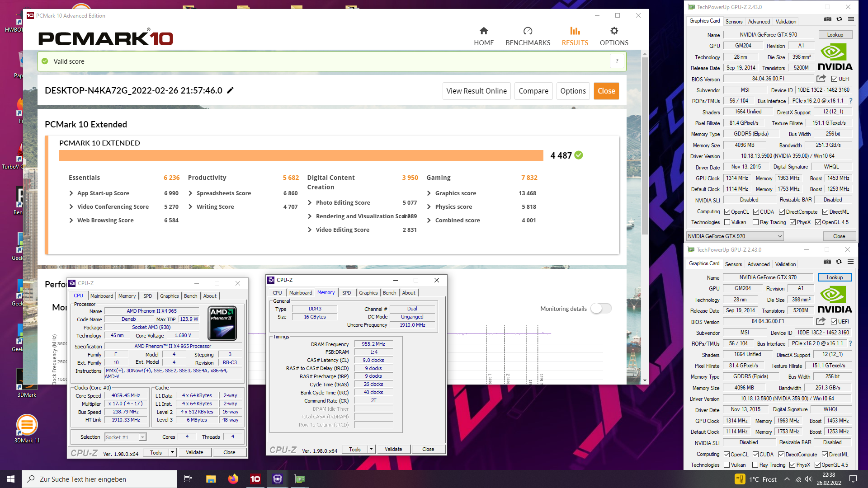Go to PCMark HOME icon

[484, 31]
